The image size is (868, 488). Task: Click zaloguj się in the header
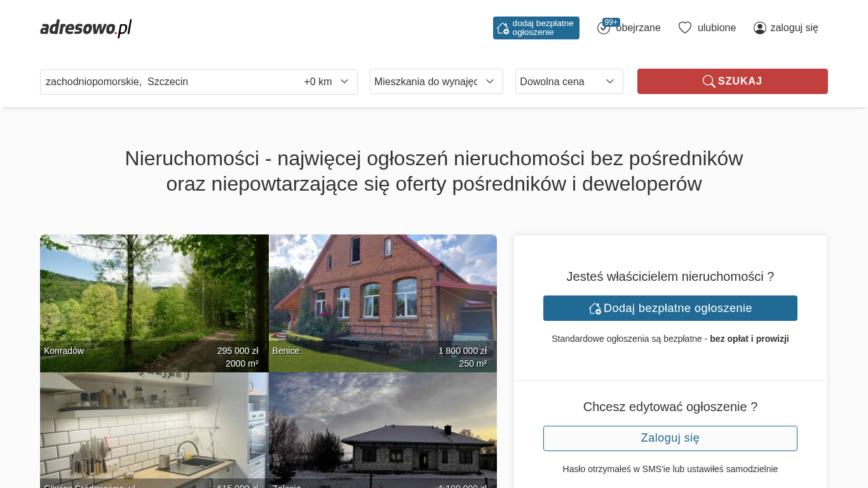(x=794, y=28)
